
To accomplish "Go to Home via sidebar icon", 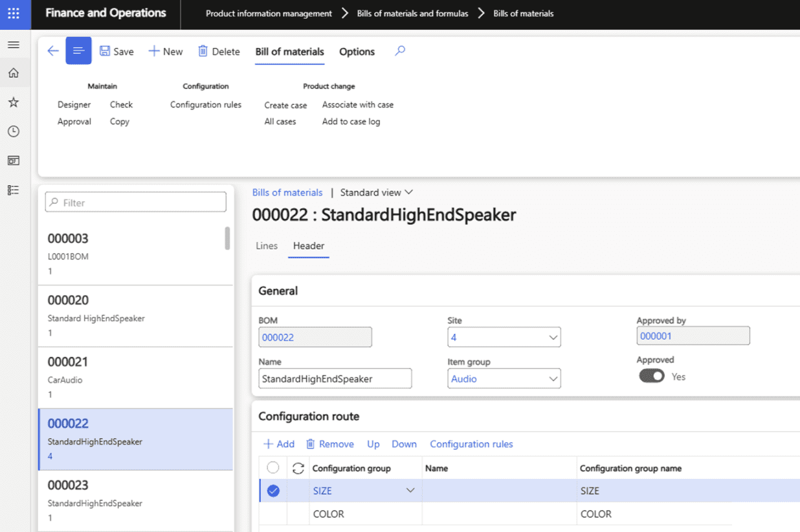I will click(x=14, y=73).
